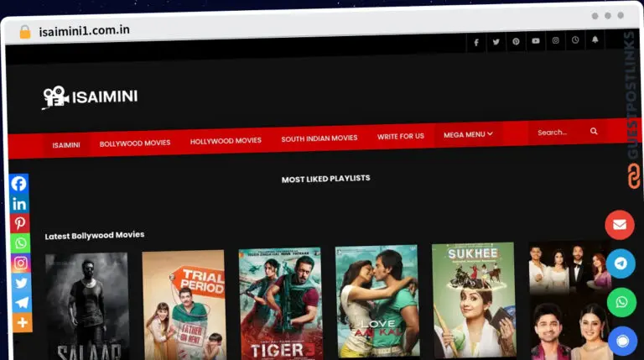Click the Most Liked Playlists heading
Viewport: 644px width, 360px height.
tap(325, 179)
